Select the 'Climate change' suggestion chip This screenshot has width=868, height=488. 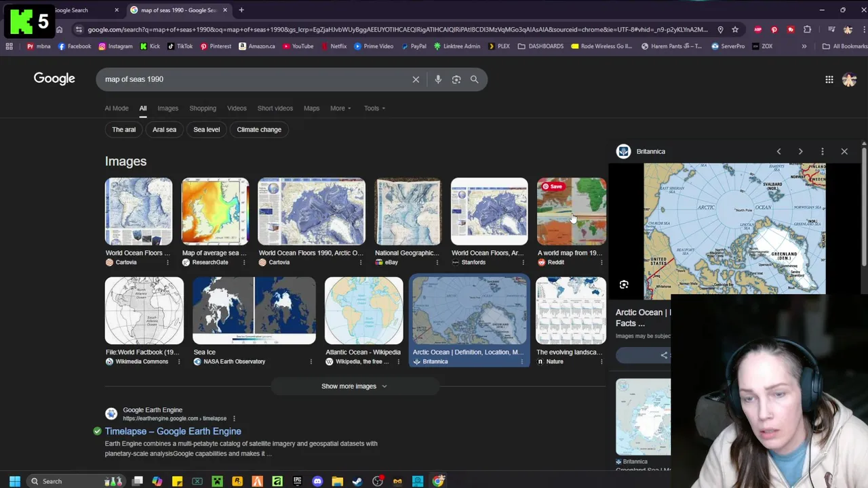click(x=259, y=129)
